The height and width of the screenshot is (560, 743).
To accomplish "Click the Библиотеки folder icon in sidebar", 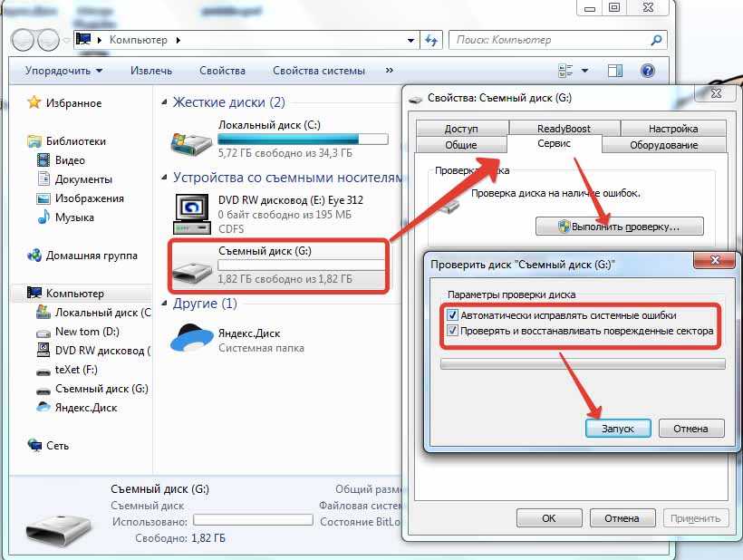I will (x=34, y=141).
